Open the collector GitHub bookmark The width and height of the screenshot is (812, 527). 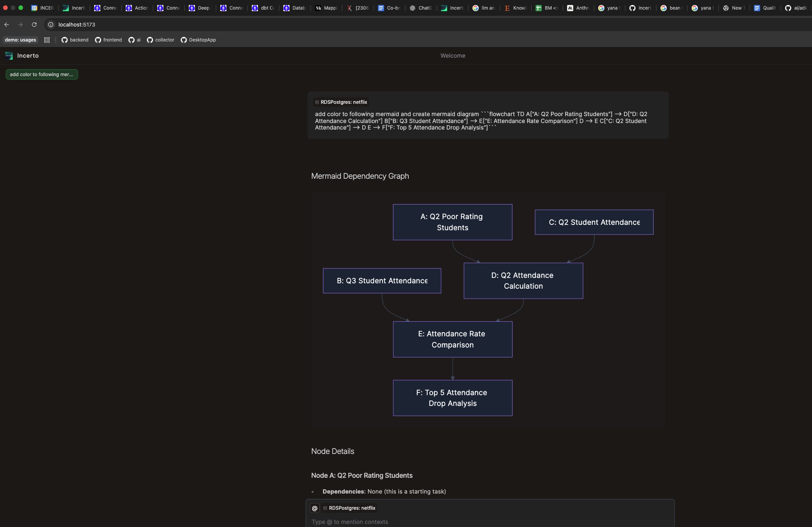[x=161, y=40]
